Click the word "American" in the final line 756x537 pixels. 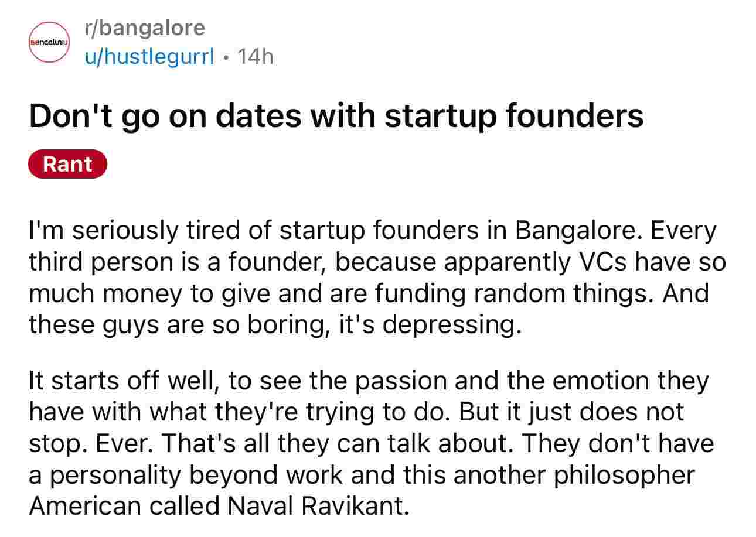point(85,505)
